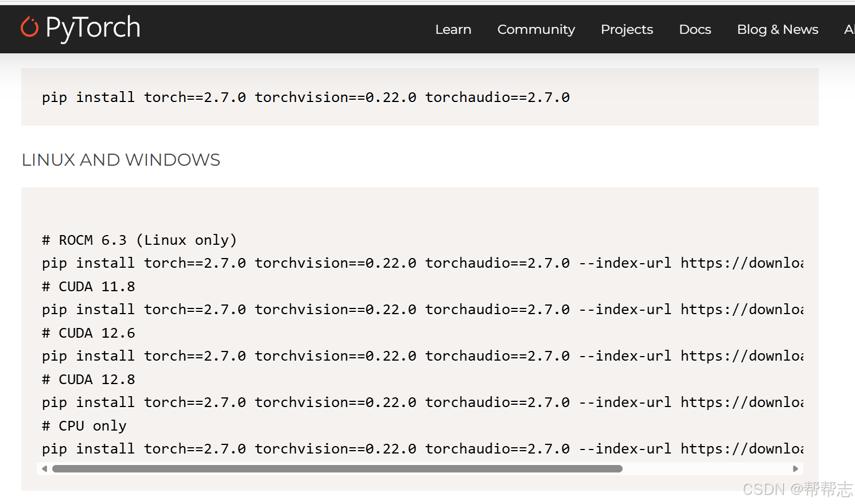This screenshot has width=855, height=504.
Task: Click the PyTorch flame logo icon
Action: click(30, 27)
